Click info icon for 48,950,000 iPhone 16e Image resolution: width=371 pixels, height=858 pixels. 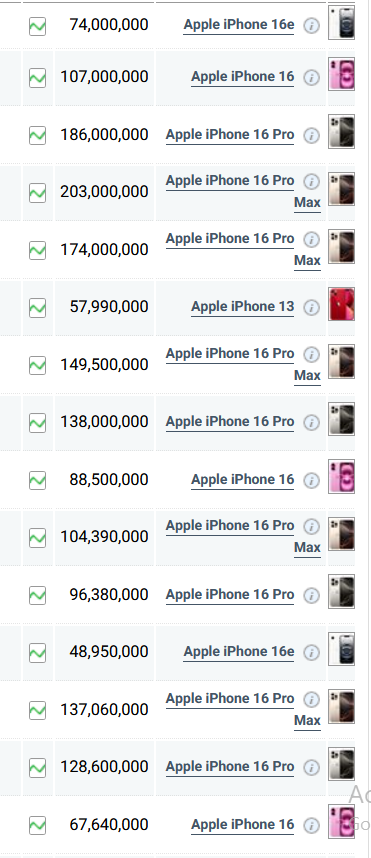(311, 652)
